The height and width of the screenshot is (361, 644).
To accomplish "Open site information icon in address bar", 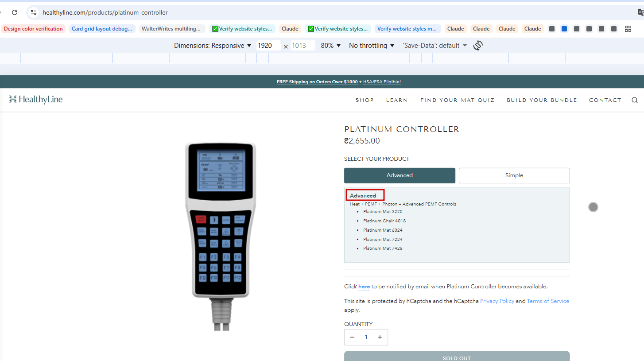I will (x=34, y=12).
